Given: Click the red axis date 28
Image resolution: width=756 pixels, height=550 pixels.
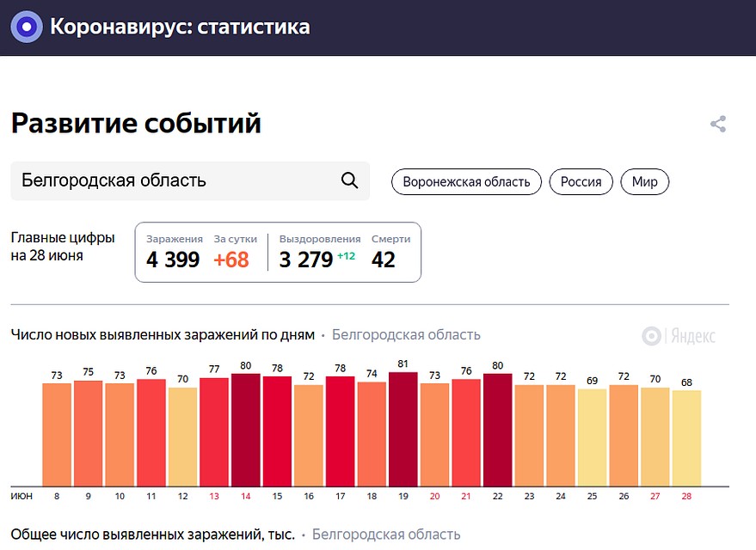Looking at the screenshot, I should coord(686,496).
